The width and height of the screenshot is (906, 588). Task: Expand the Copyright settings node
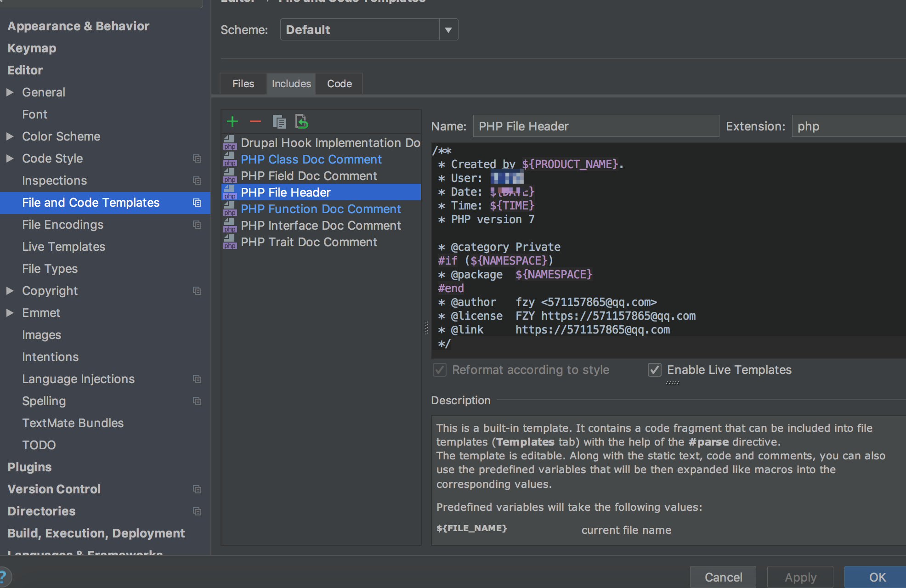pos(10,291)
